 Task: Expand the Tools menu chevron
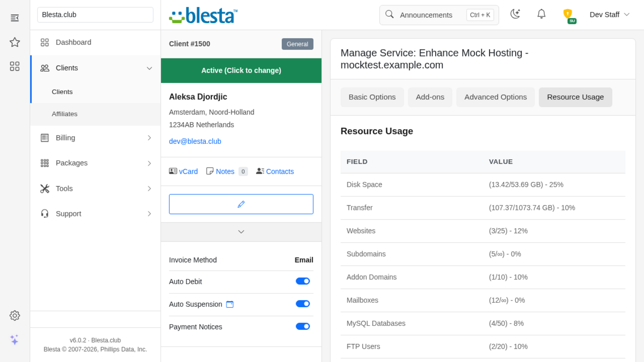pyautogui.click(x=149, y=189)
